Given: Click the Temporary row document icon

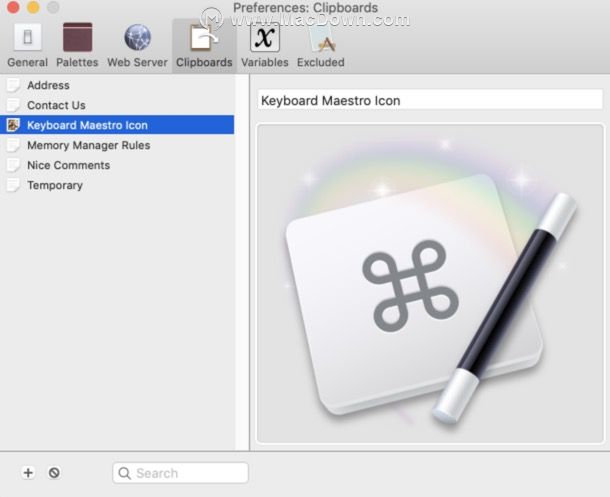Looking at the screenshot, I should tap(13, 185).
